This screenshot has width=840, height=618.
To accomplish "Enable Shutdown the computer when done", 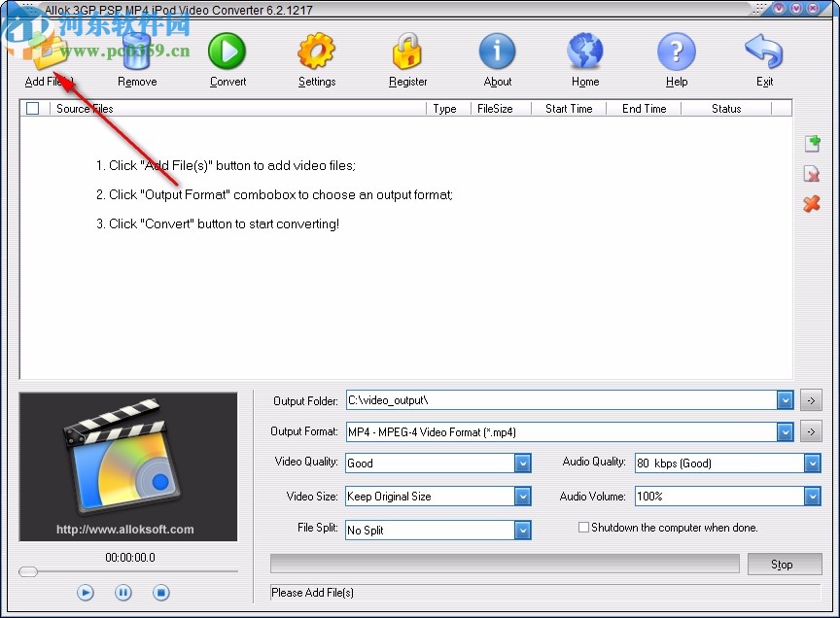I will [583, 527].
